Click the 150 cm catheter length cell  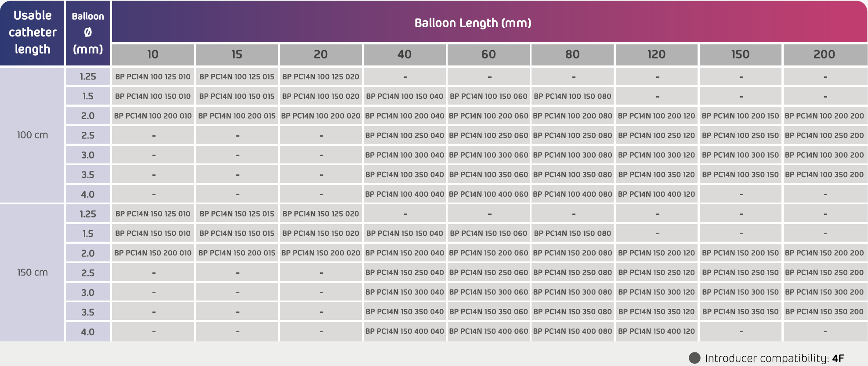point(33,272)
